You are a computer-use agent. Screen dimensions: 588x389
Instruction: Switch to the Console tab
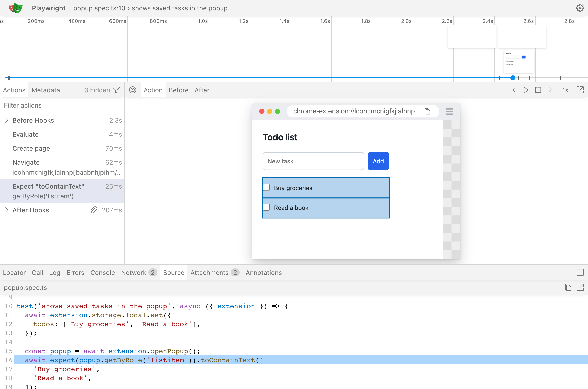[103, 272]
